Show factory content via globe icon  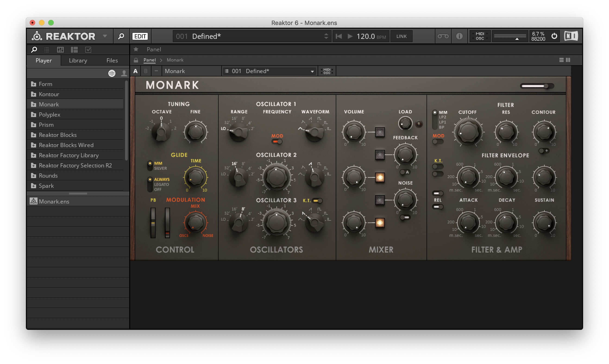(112, 73)
